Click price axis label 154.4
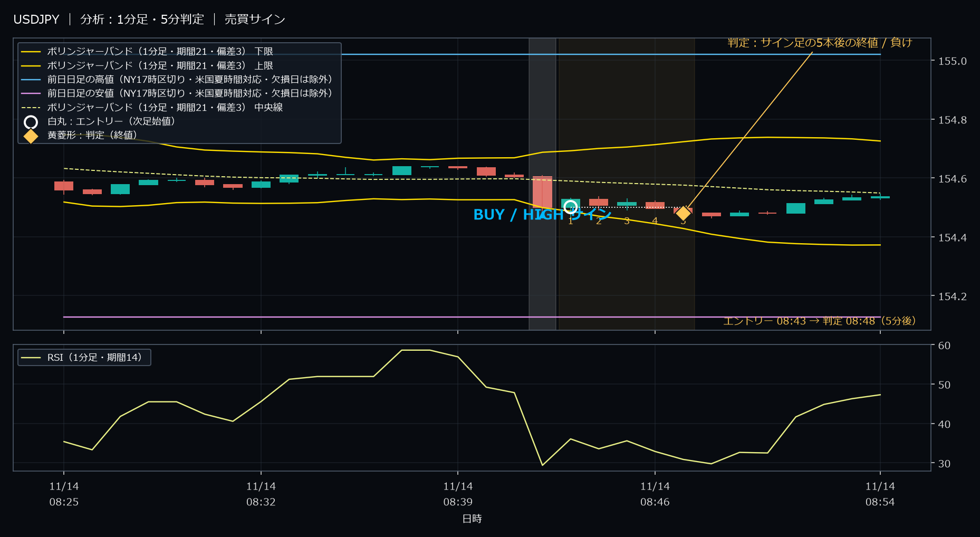Image resolution: width=980 pixels, height=537 pixels. [x=953, y=238]
